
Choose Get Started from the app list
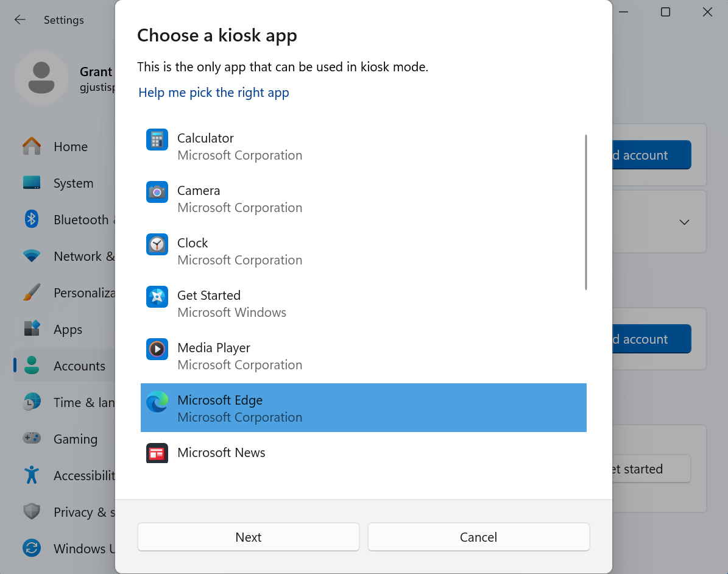tap(364, 303)
